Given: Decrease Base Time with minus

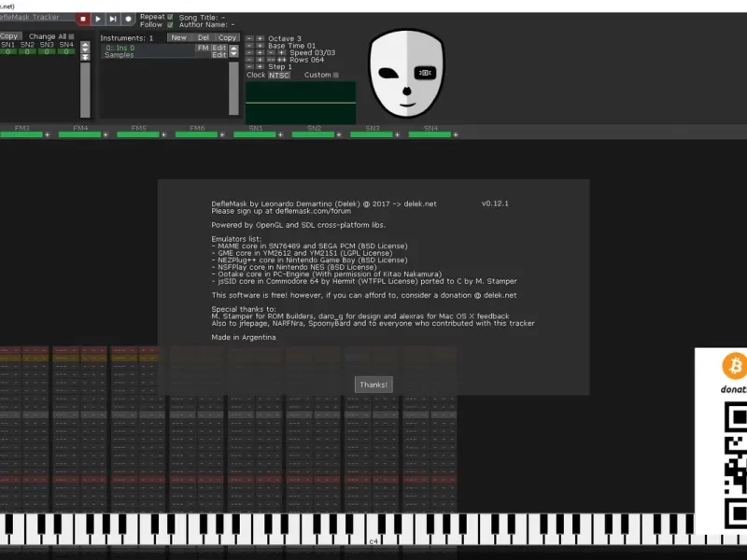Looking at the screenshot, I should (x=249, y=46).
